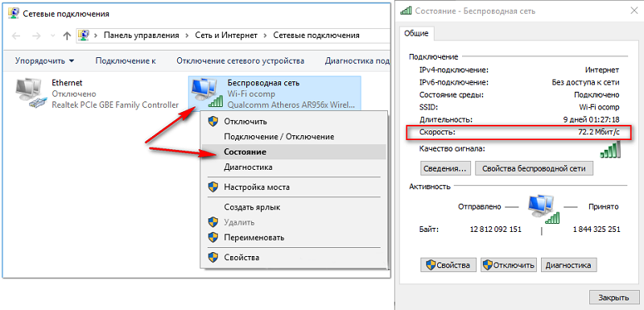Click Панель управления in breadcrumb

click(142, 35)
